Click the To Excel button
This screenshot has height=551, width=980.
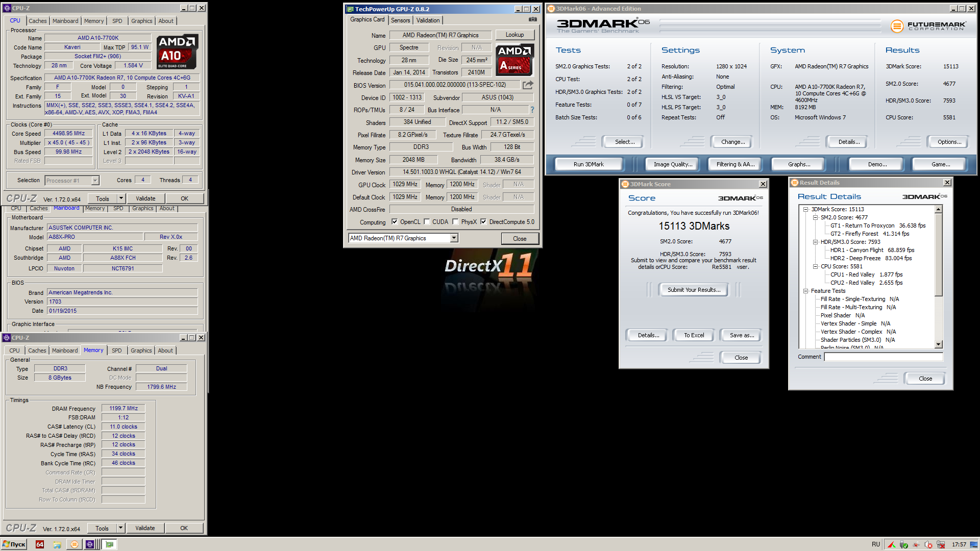pos(694,335)
